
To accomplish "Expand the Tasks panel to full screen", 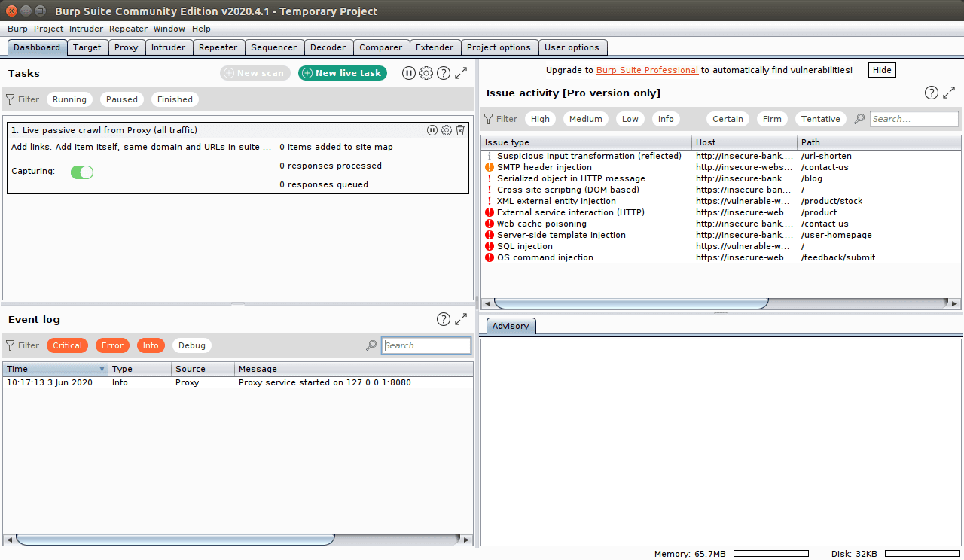I will [x=461, y=73].
